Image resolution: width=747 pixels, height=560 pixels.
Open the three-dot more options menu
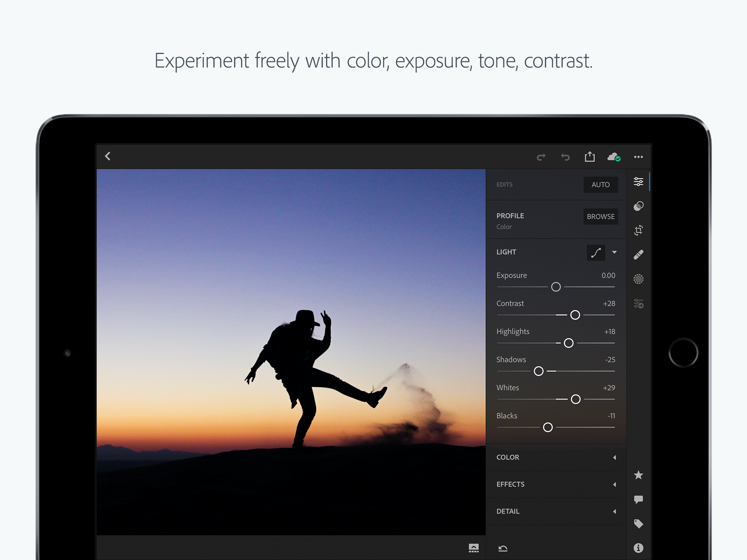point(638,157)
